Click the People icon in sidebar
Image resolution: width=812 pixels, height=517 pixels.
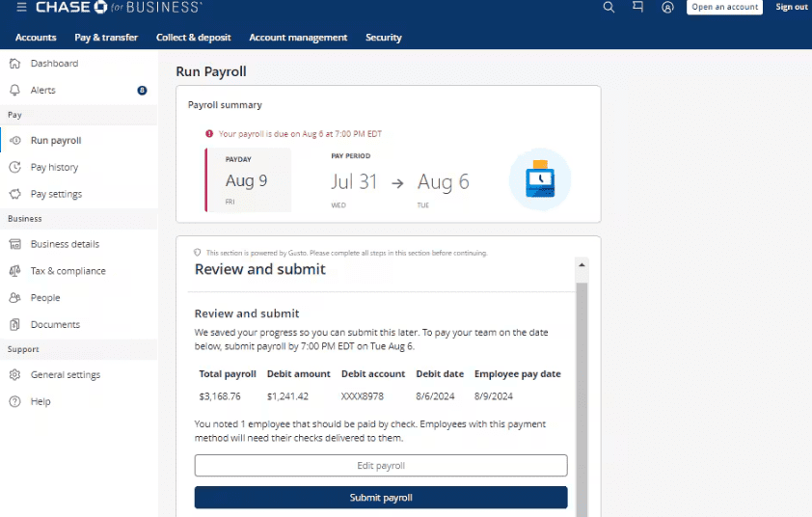coord(15,297)
